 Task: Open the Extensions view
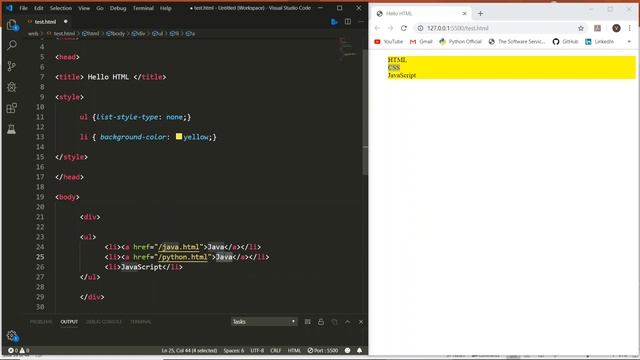[x=12, y=108]
